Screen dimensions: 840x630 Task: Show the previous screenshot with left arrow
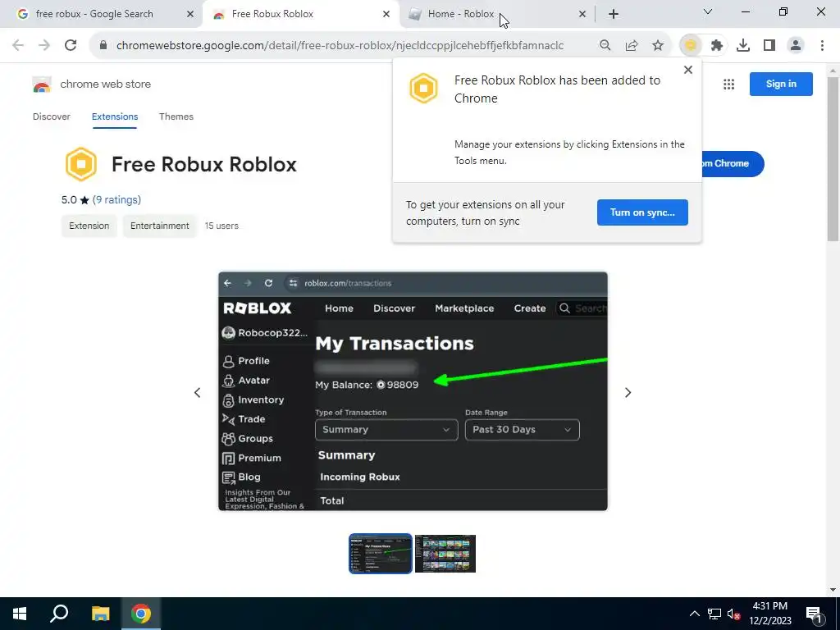click(x=197, y=393)
